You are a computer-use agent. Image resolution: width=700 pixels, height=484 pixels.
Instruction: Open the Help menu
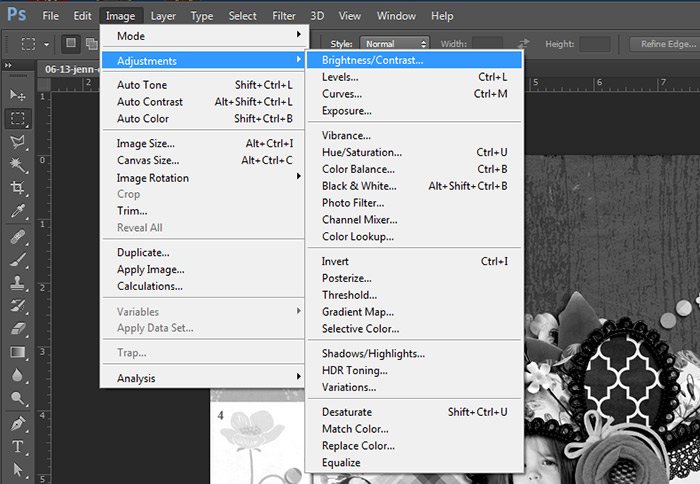442,16
